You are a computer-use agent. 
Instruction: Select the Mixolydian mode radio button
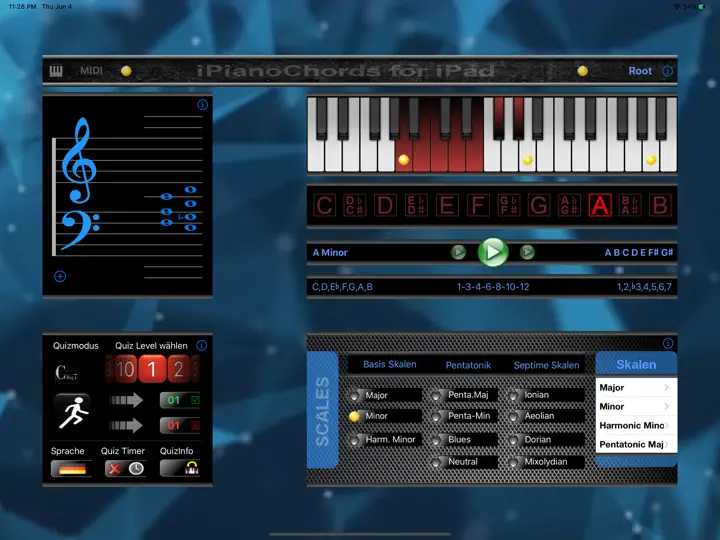pyautogui.click(x=514, y=462)
